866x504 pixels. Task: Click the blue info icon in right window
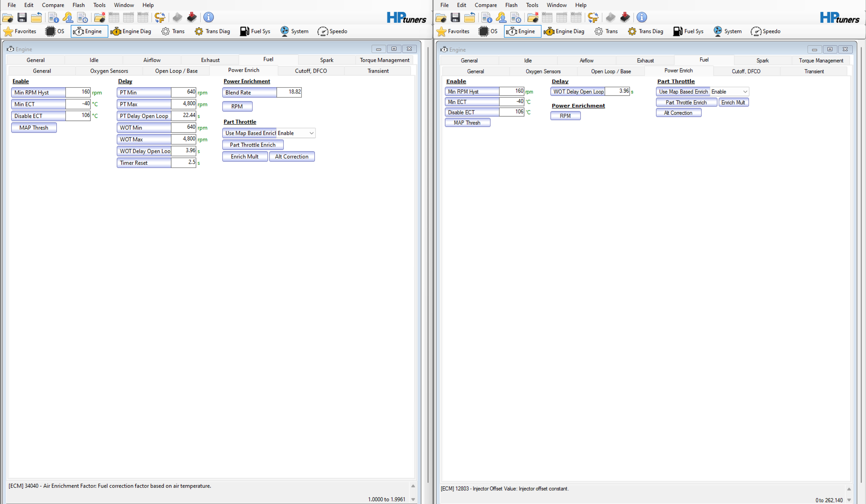(642, 17)
